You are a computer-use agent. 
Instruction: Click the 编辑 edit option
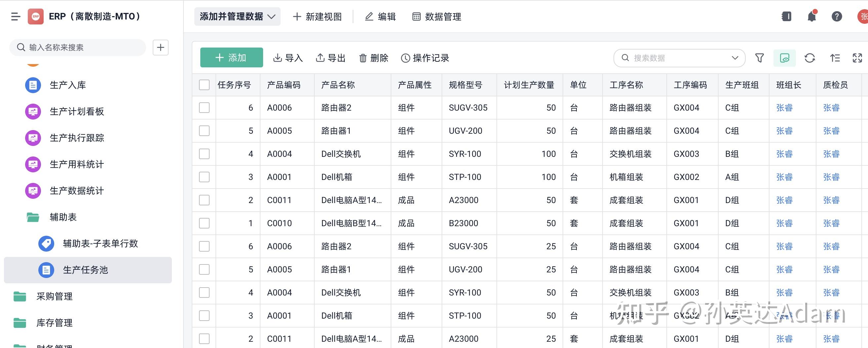click(380, 17)
